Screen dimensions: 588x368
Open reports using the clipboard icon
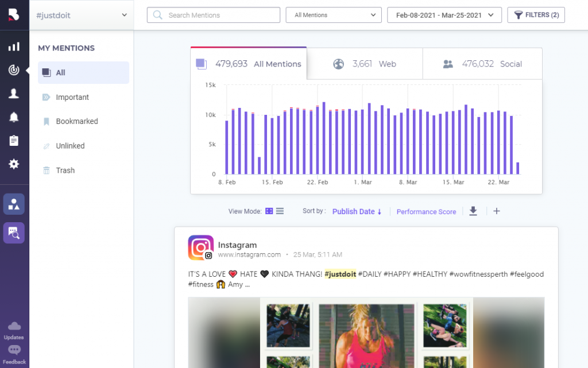(14, 140)
